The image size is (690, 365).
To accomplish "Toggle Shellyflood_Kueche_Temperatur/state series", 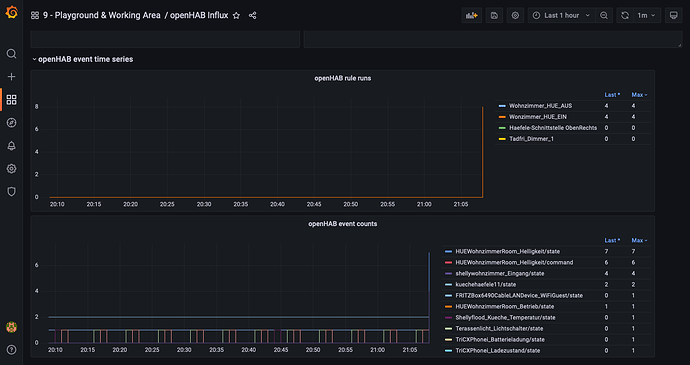I will pyautogui.click(x=506, y=317).
